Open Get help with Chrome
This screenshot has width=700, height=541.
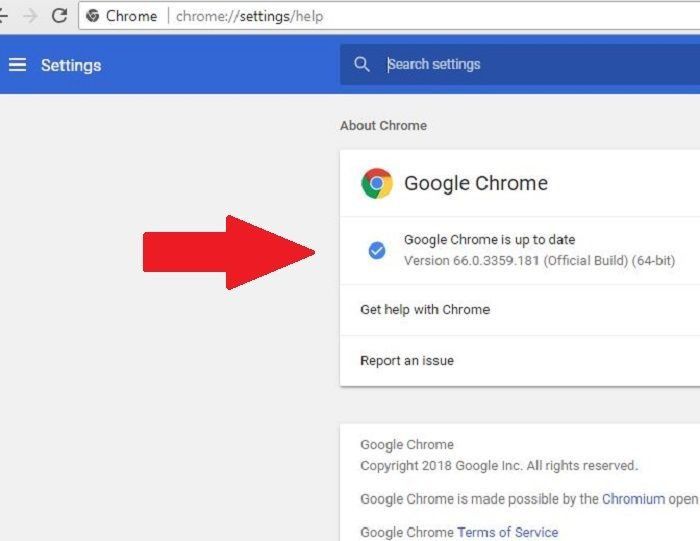click(x=425, y=310)
